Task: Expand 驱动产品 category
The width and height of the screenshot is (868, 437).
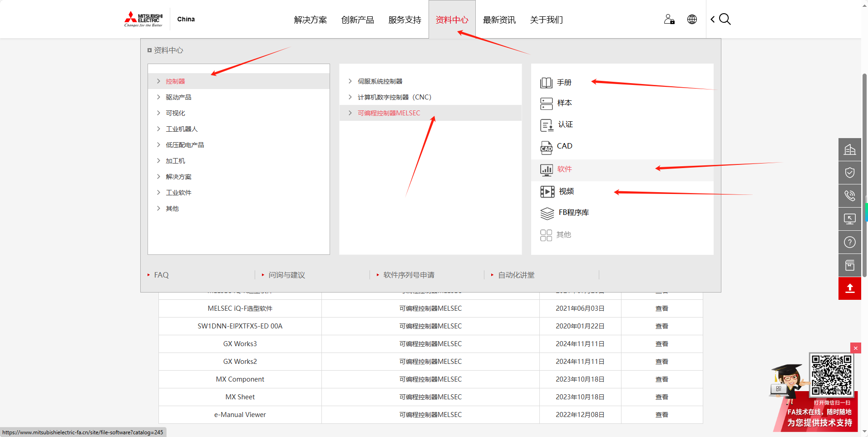Action: click(239, 97)
